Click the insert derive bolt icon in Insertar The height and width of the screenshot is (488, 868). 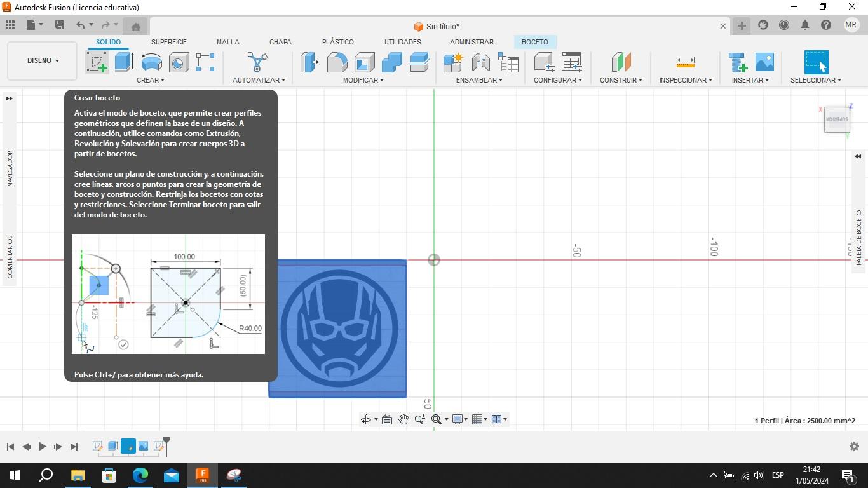point(737,62)
